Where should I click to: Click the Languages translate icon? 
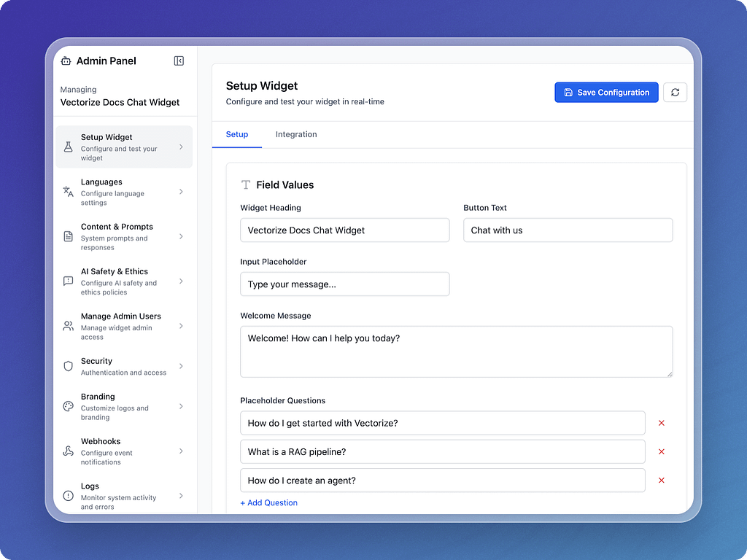[x=68, y=192]
